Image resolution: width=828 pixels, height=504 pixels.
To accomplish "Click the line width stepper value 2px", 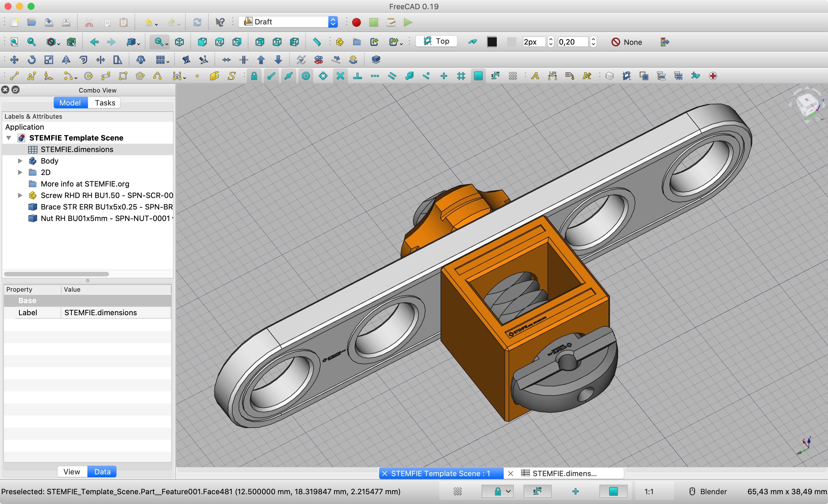I will pos(530,41).
